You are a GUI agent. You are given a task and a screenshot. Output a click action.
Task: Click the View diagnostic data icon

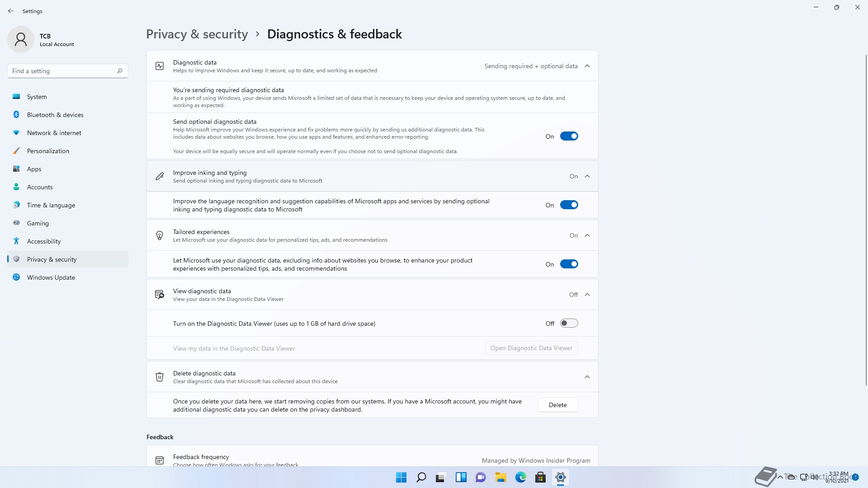[160, 295]
